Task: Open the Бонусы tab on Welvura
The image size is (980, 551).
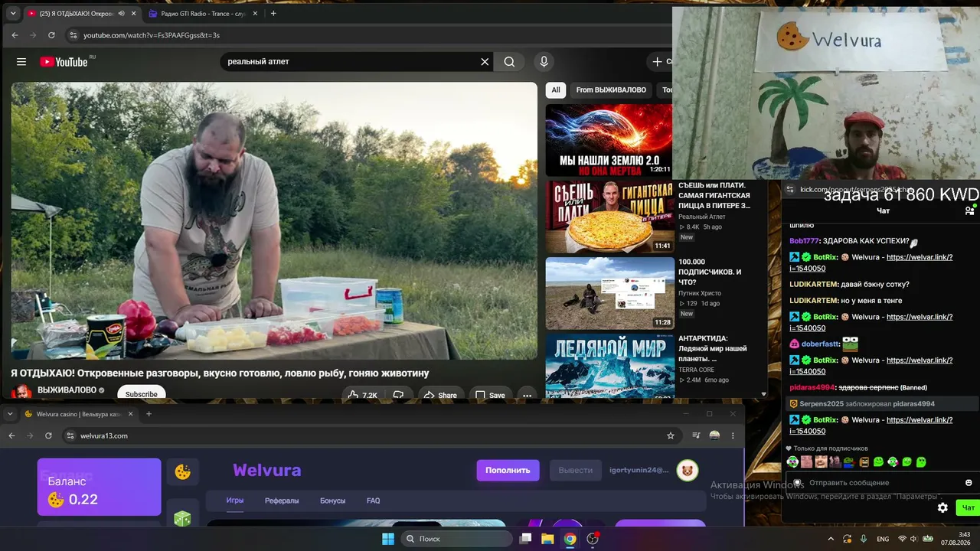Action: [x=332, y=500]
